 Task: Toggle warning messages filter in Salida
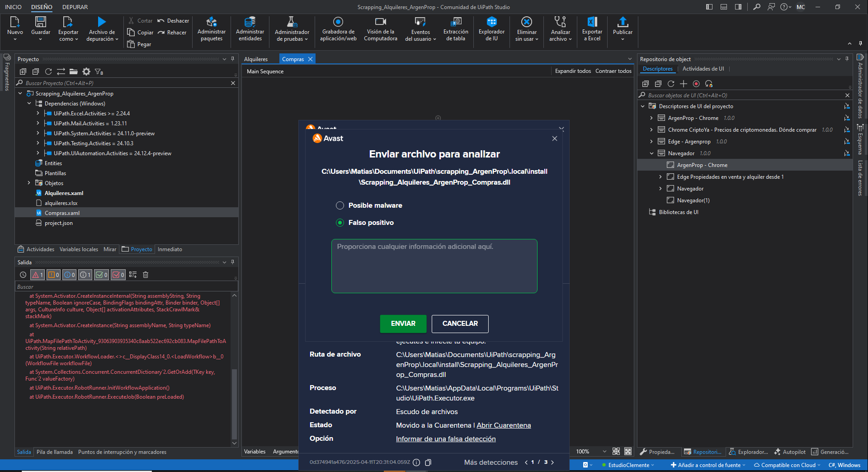click(x=53, y=275)
